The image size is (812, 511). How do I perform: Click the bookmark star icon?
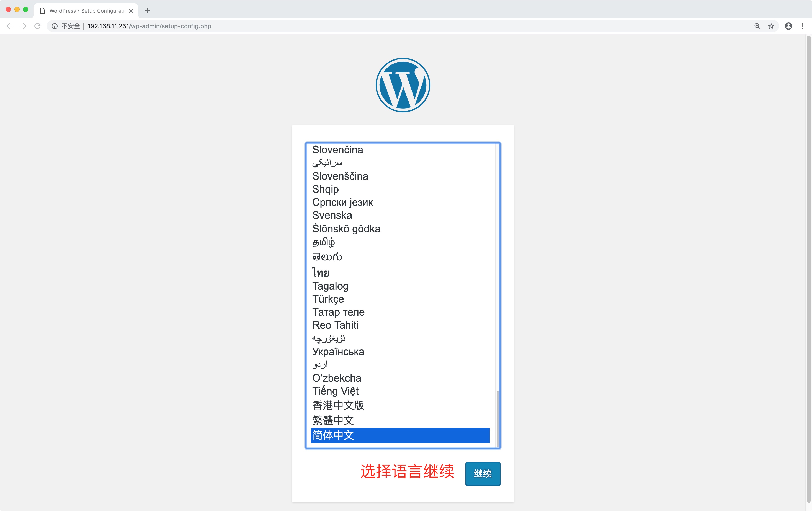[771, 26]
